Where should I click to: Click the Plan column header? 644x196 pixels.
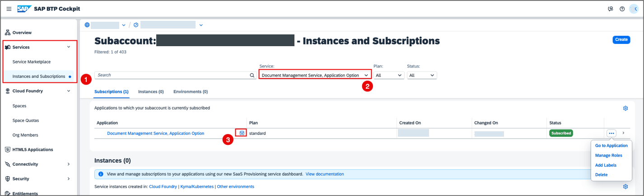253,123
